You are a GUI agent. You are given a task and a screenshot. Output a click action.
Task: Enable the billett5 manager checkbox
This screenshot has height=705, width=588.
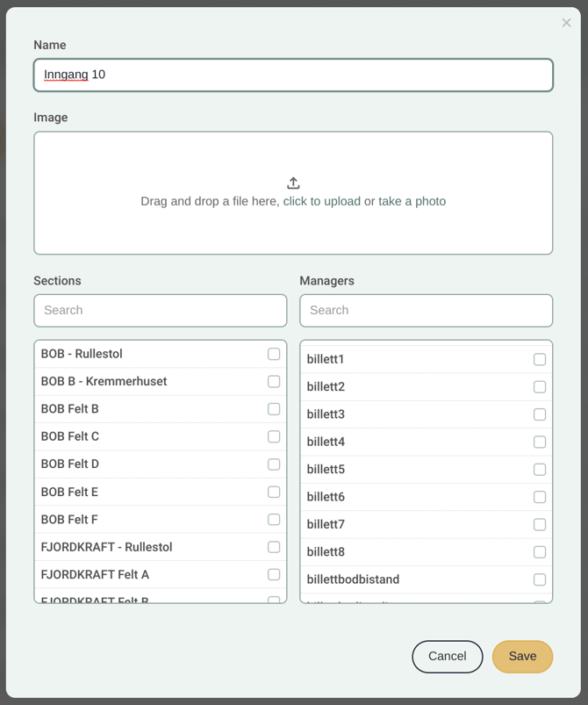point(540,470)
